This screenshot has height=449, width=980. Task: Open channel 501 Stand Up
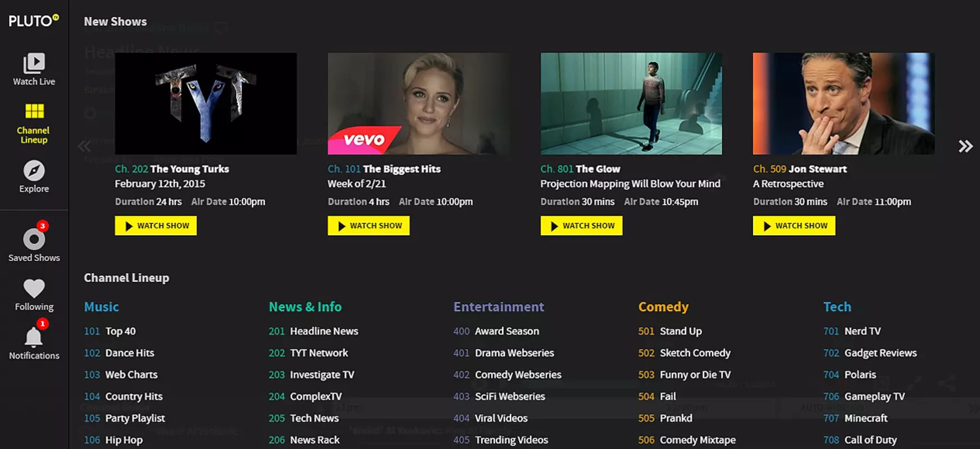pos(670,331)
